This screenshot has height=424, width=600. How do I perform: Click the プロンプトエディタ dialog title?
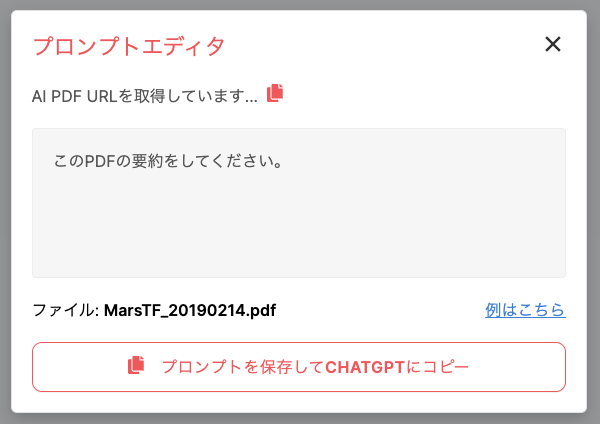coord(129,46)
